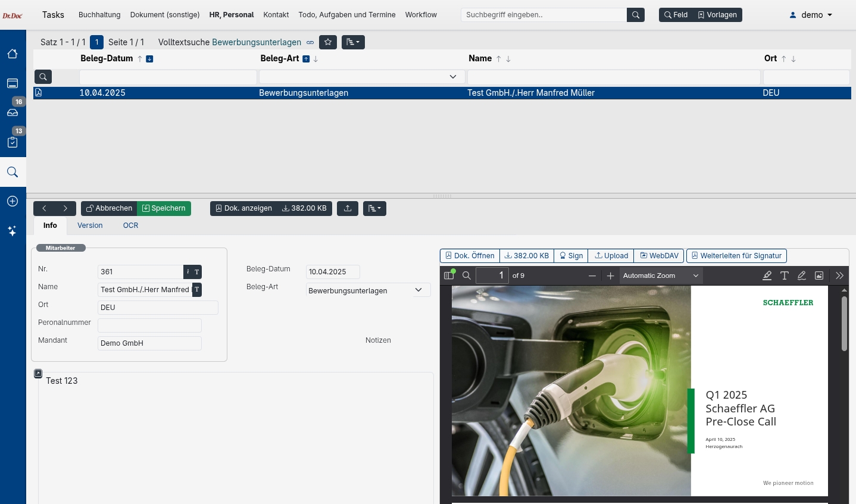The width and height of the screenshot is (856, 504).
Task: Open PDF viewer tools menu chevrons
Action: pyautogui.click(x=840, y=276)
